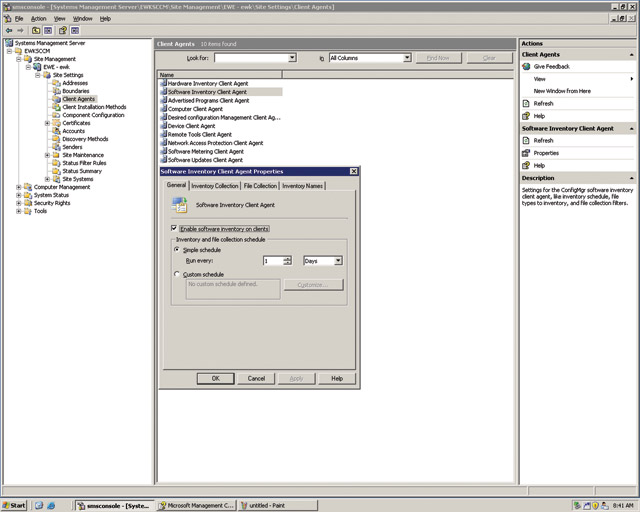Click New Window from Here action
The width and height of the screenshot is (640, 512).
click(x=562, y=91)
